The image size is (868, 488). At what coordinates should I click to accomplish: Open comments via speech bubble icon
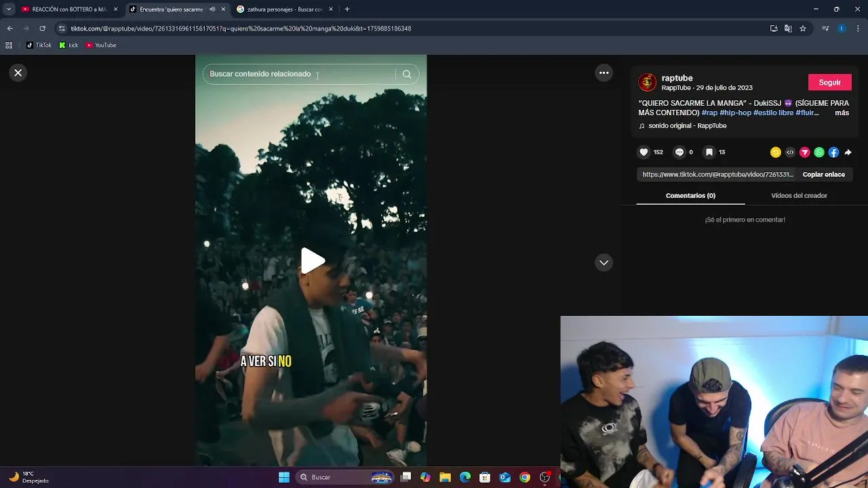point(679,152)
